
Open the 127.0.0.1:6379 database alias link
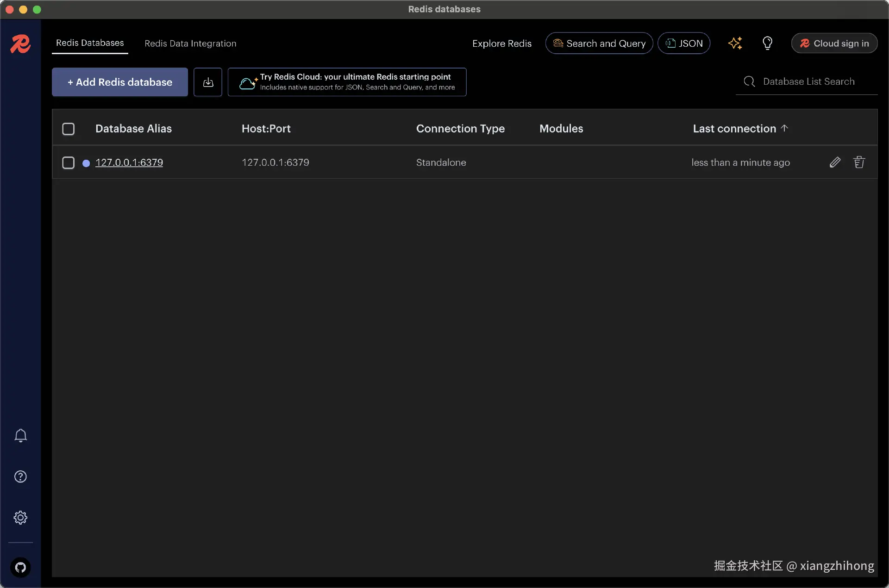click(x=129, y=163)
